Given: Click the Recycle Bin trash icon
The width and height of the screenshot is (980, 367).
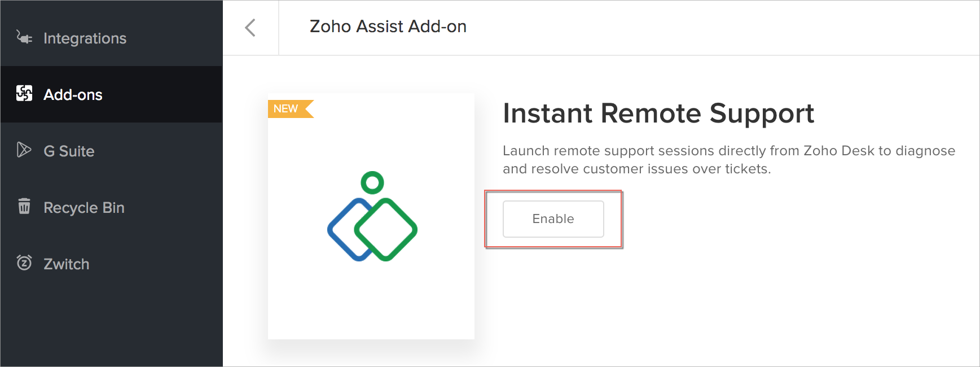Looking at the screenshot, I should 24,206.
